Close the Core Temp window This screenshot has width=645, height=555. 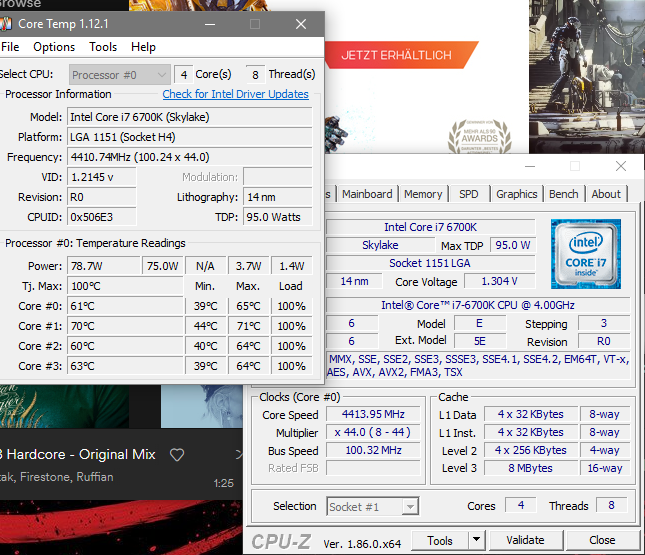301,24
